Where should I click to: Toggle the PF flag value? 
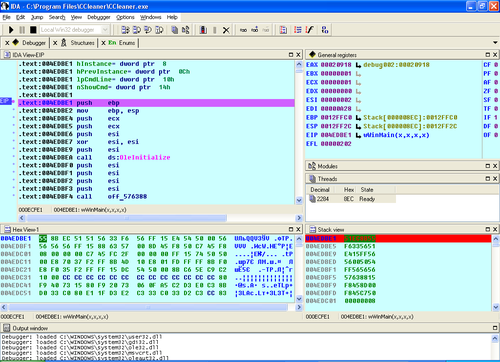(x=496, y=74)
